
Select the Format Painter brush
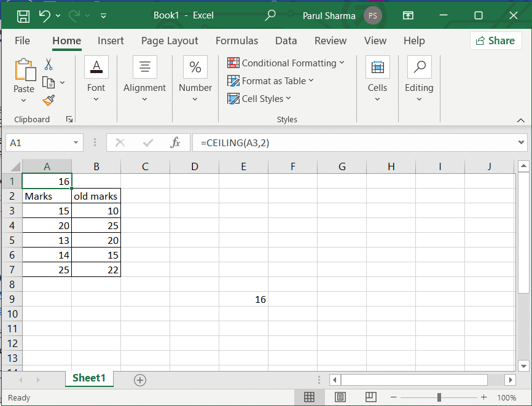49,100
